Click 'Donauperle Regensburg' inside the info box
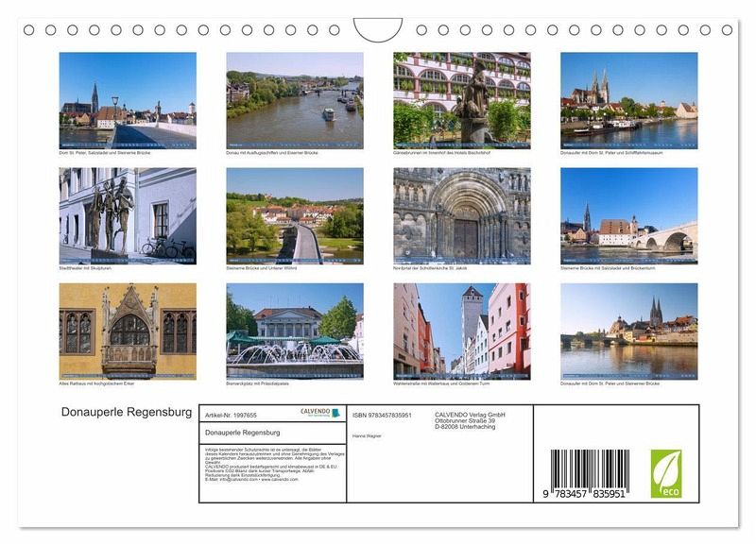Screen dimensions: 756x545 243,433
